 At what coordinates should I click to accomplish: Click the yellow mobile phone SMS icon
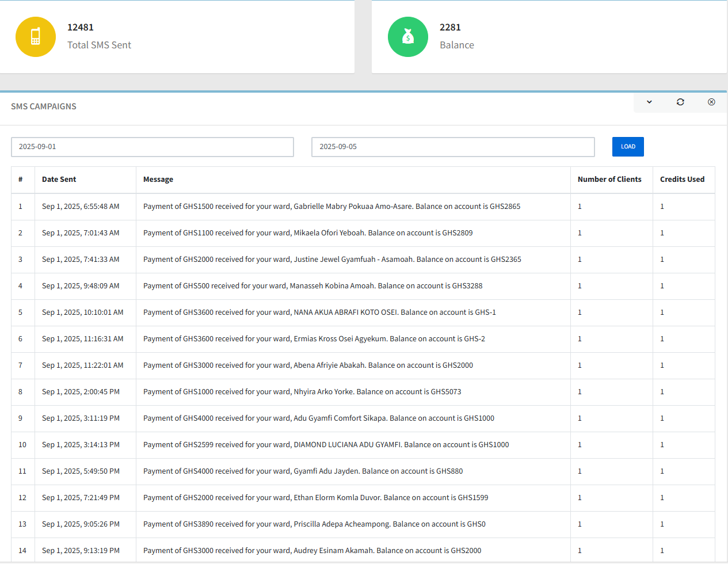point(36,37)
